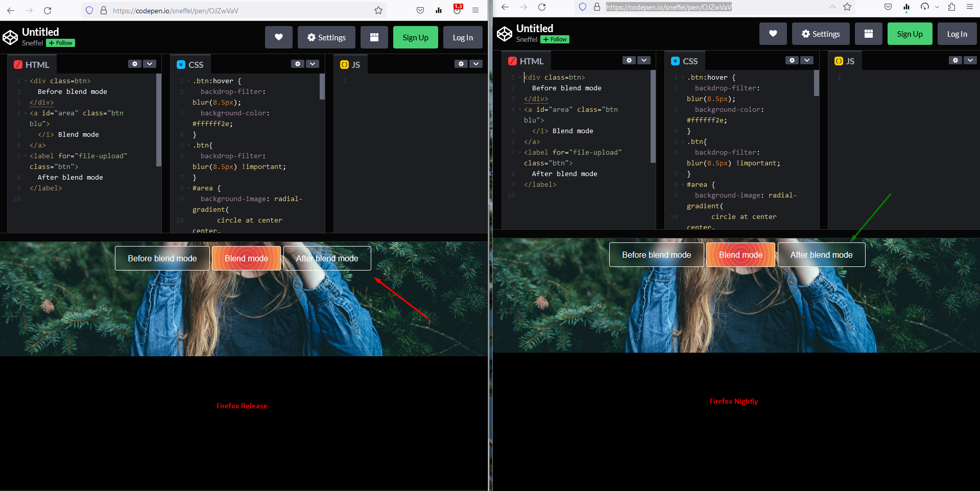Viewport: 980px width, 491px height.
Task: Expand the HTML panel dropdown chevron
Action: point(149,64)
